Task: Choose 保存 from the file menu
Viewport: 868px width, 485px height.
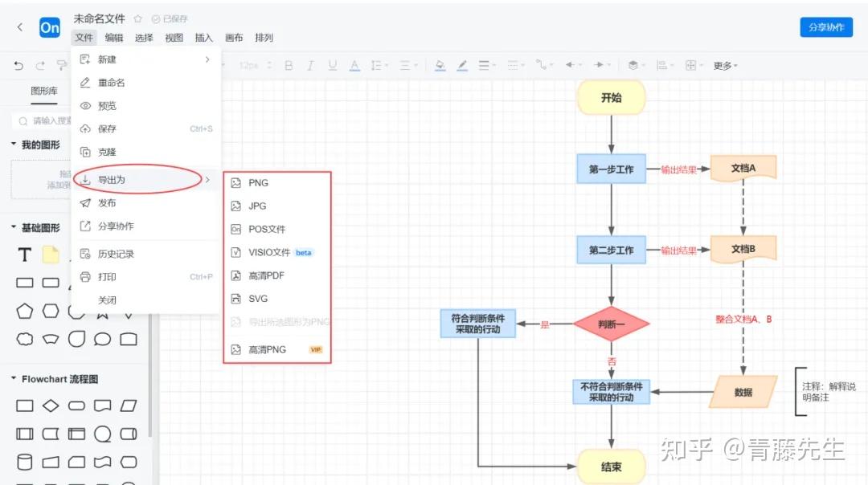Action: [146, 128]
